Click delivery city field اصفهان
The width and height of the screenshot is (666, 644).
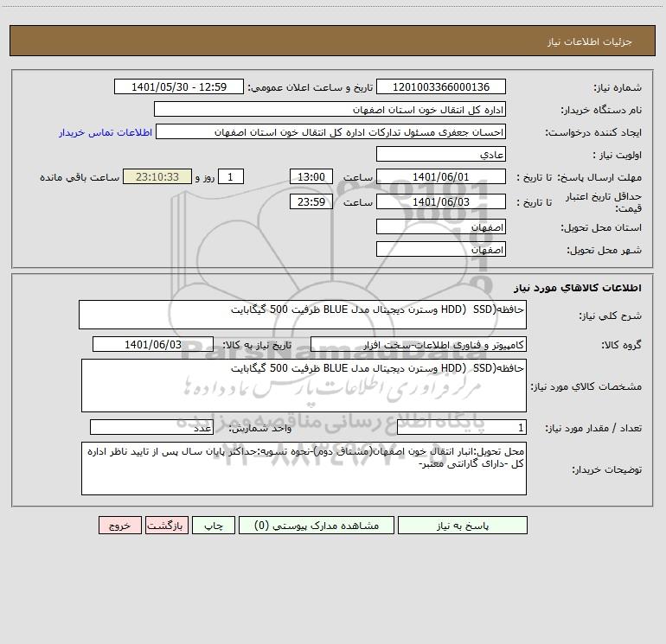pyautogui.click(x=441, y=249)
